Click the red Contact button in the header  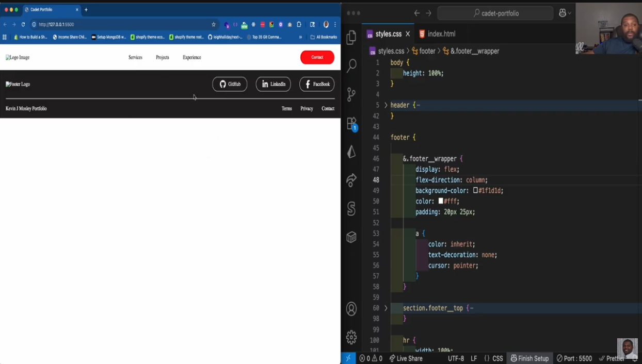pyautogui.click(x=317, y=57)
